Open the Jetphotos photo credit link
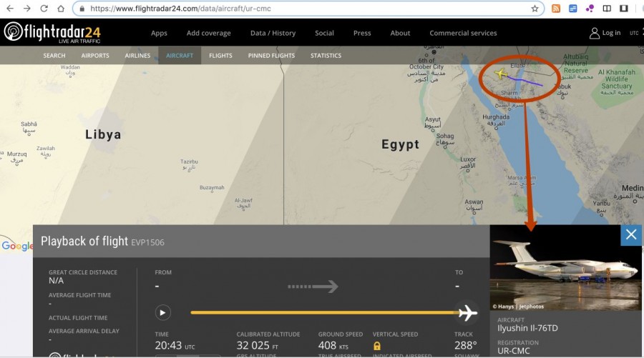Image resolution: width=644 pixels, height=358 pixels. point(518,307)
